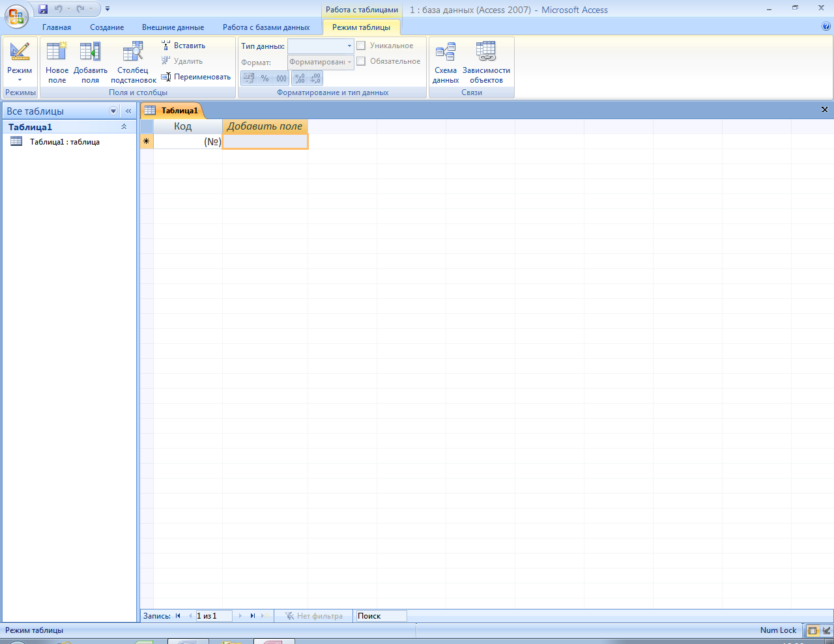Click the Столбец подстановок icon
This screenshot has width=834, height=644.
click(x=133, y=51)
